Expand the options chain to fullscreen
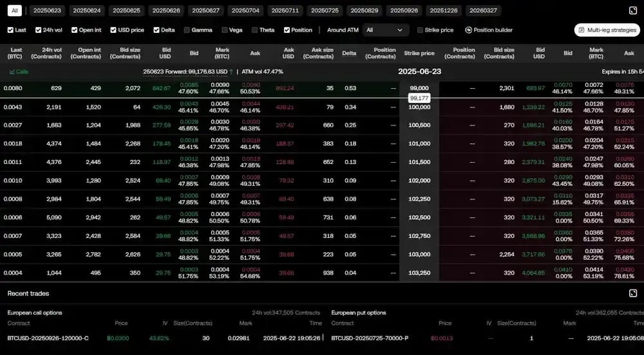 pos(633,11)
